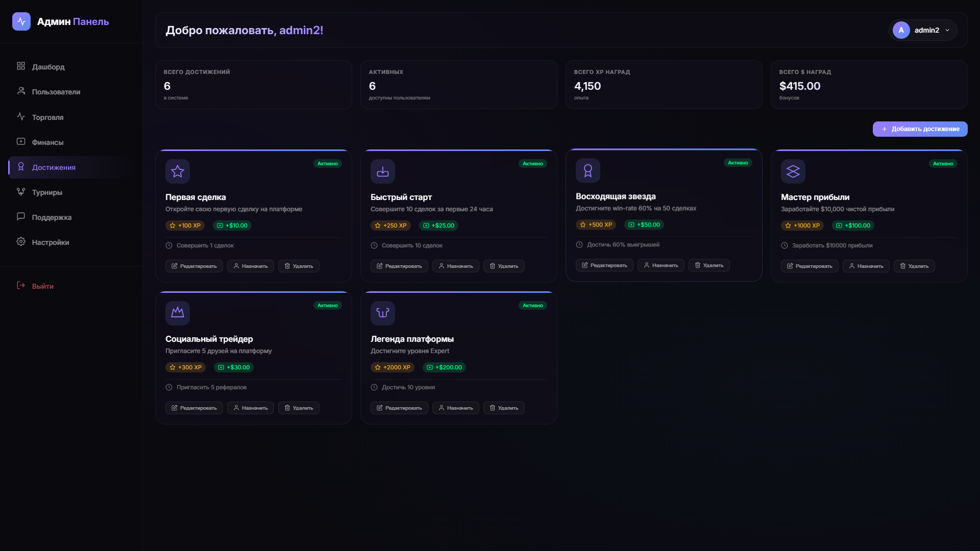Assign the Мастер прибыли achievement
This screenshot has height=551, width=980.
[866, 266]
